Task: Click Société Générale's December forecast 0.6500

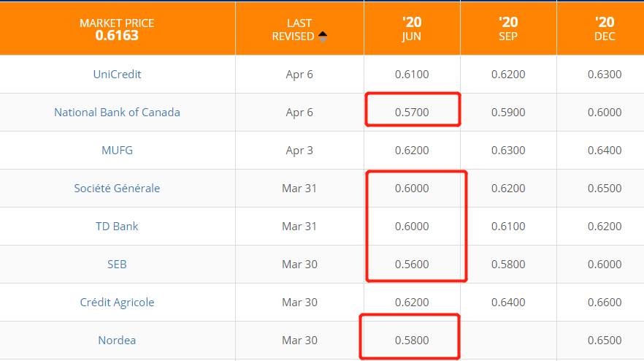Action: coord(605,189)
